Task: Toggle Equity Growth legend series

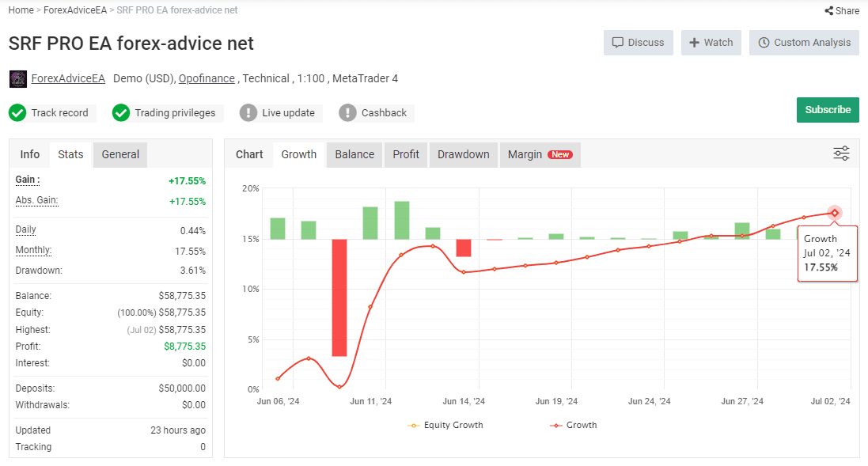Action: [445, 425]
